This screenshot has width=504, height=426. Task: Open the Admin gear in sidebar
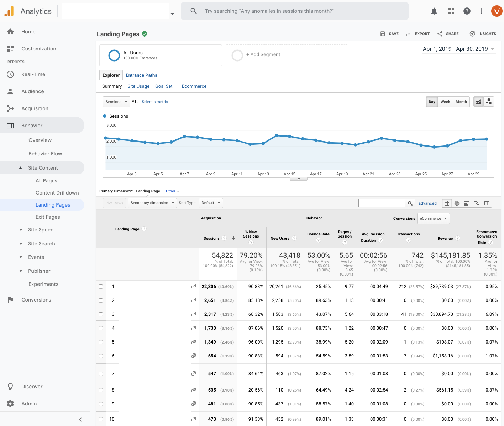11,404
